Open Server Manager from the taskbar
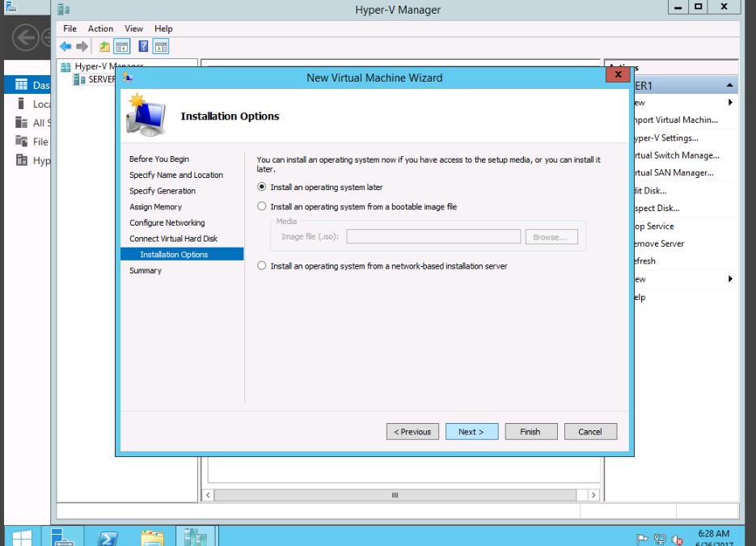The width and height of the screenshot is (756, 546). coord(63,537)
